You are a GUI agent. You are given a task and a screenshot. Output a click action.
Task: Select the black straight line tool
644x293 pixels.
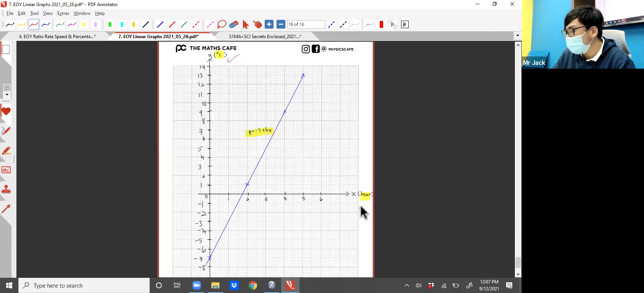[x=146, y=24]
